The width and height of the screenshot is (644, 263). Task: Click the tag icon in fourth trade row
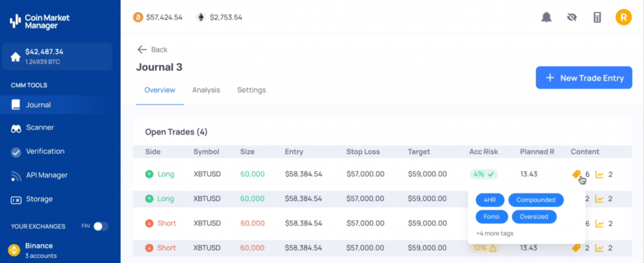click(575, 248)
